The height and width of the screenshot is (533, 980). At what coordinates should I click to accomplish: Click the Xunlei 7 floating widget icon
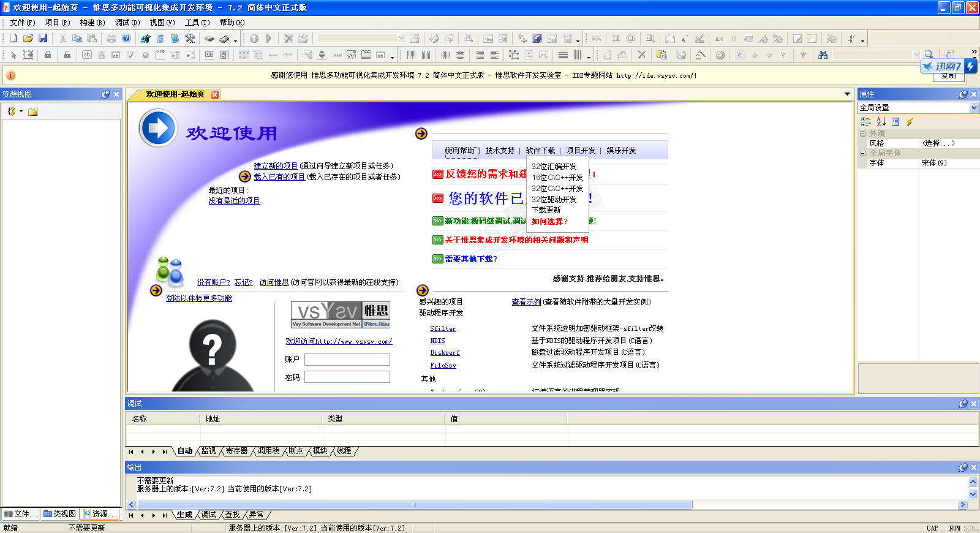coord(948,66)
